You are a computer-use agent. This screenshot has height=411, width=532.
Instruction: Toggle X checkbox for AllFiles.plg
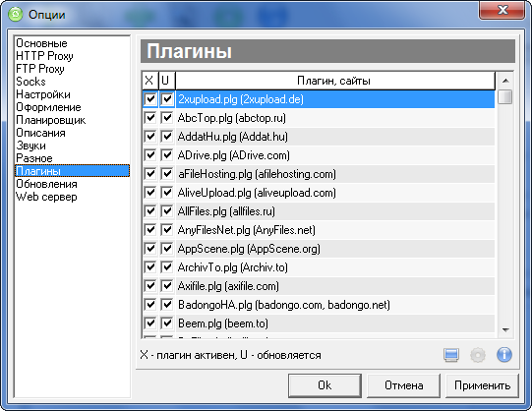pos(150,211)
